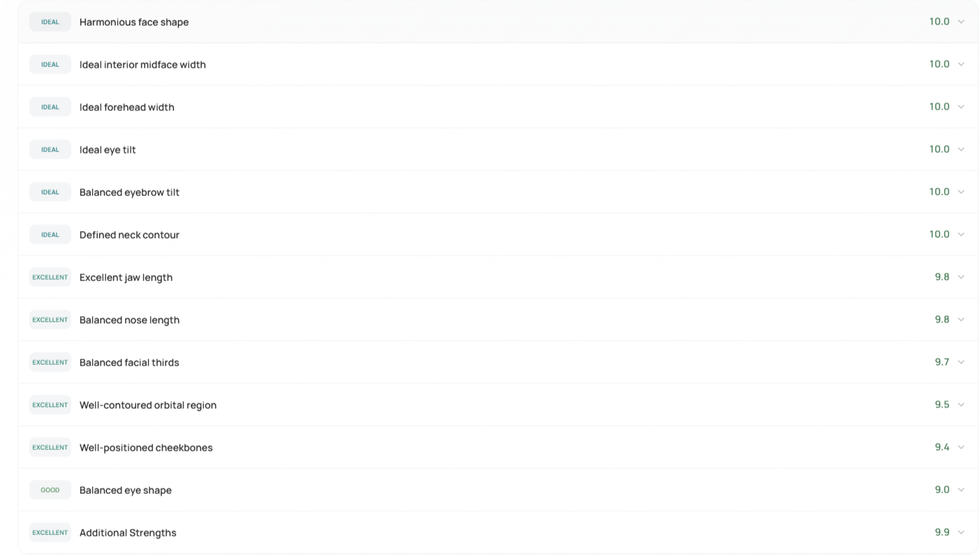Expand the Ideal eye tilt chevron
Screen dimensions: 980x556
[x=961, y=149]
